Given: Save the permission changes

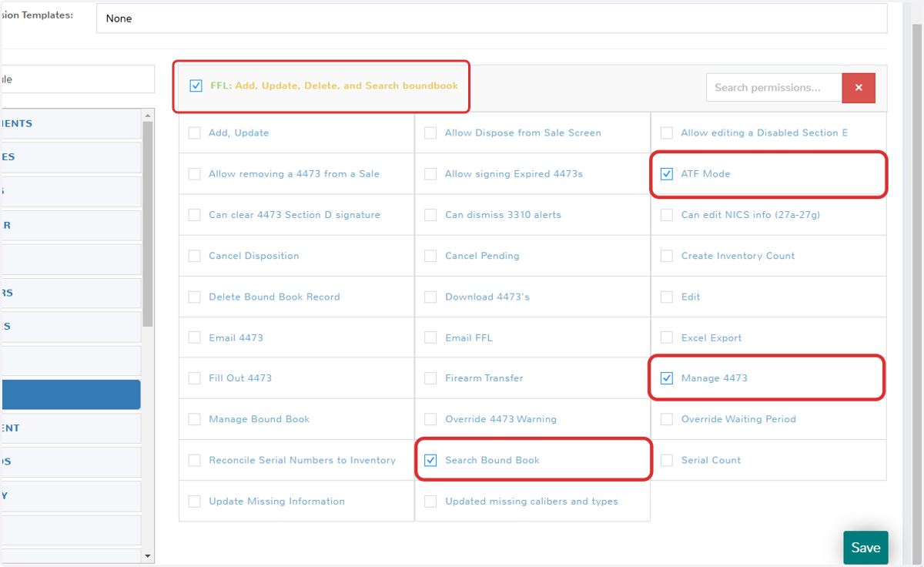Looking at the screenshot, I should click(865, 548).
